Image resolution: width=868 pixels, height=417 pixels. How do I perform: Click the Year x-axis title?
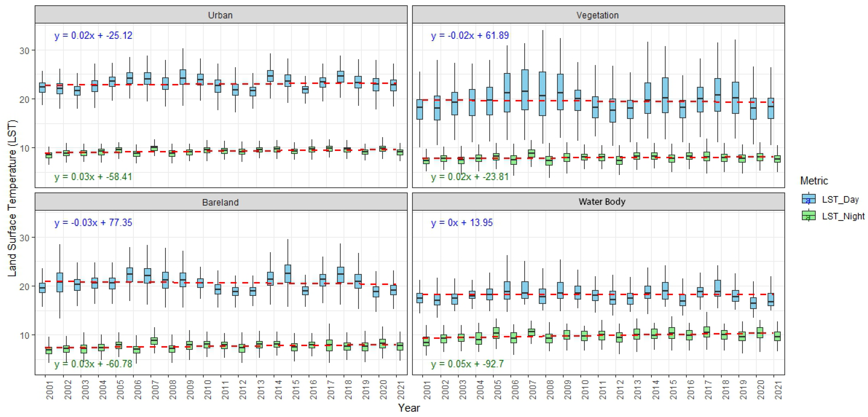[x=409, y=408]
